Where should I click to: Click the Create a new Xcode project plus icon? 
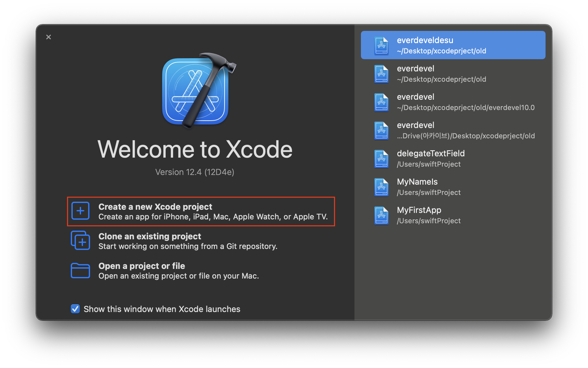point(80,211)
